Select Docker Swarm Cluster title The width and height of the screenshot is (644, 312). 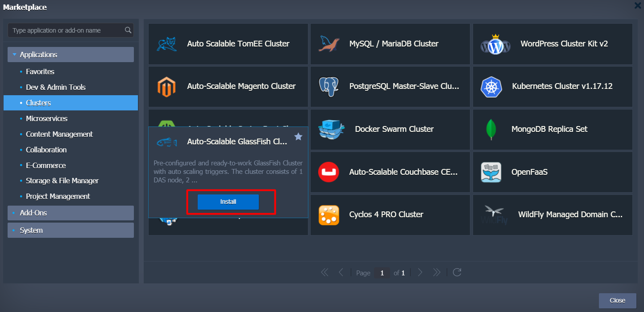pyautogui.click(x=394, y=129)
